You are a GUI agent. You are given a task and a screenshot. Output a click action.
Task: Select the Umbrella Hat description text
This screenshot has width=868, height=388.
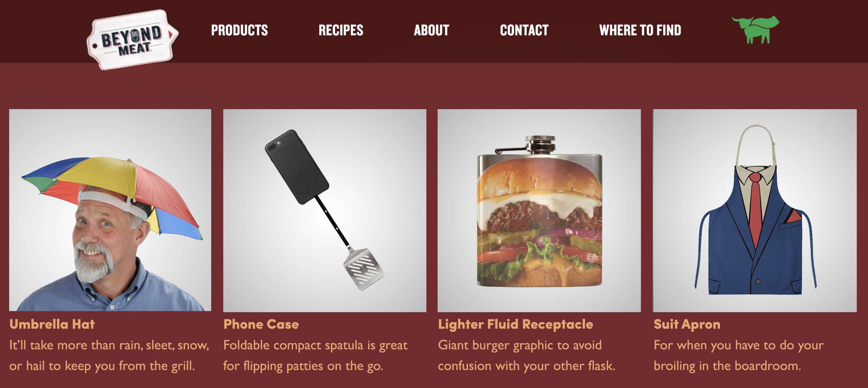tap(109, 356)
